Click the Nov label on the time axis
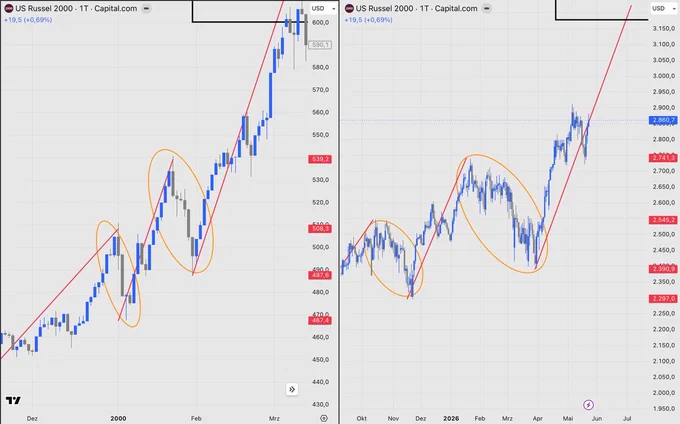The image size is (680, 424). click(x=393, y=418)
